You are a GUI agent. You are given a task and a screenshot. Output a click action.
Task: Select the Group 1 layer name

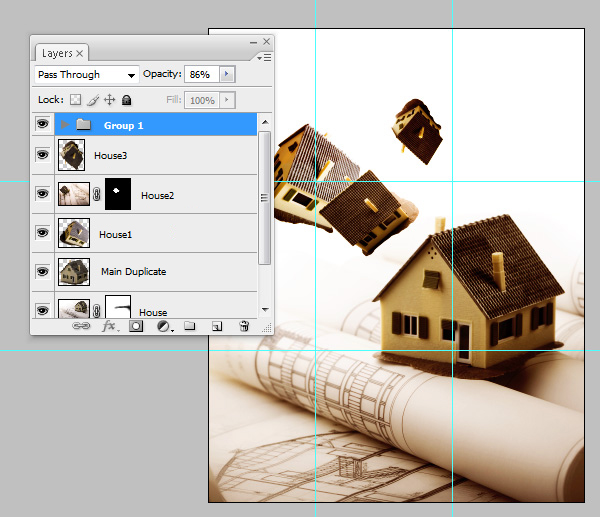click(124, 126)
